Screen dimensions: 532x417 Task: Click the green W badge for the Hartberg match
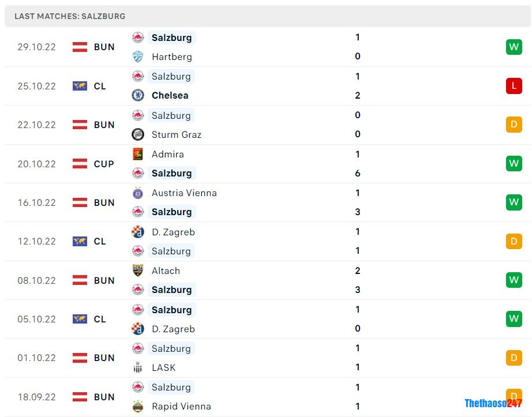514,47
